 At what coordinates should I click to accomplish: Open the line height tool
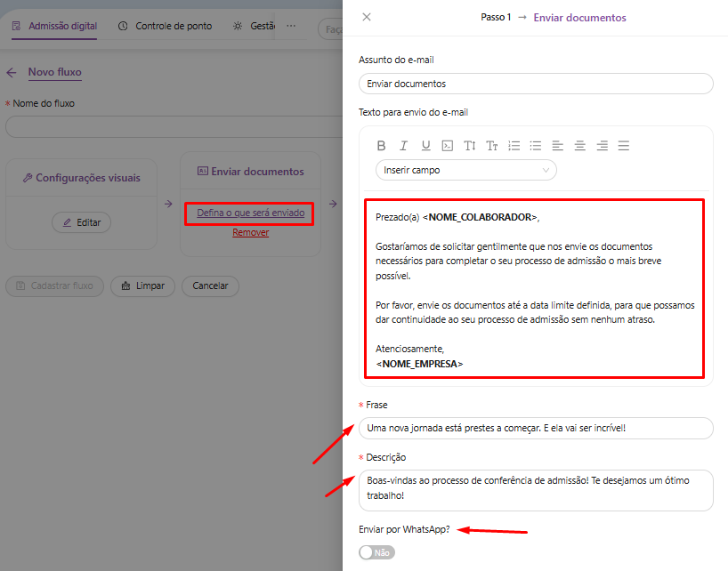tap(470, 146)
